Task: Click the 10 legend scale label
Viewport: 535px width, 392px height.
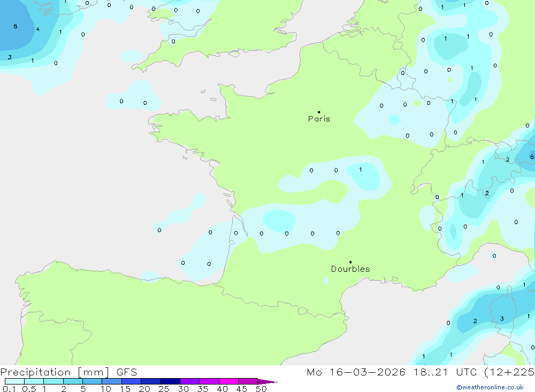Action: [105, 389]
